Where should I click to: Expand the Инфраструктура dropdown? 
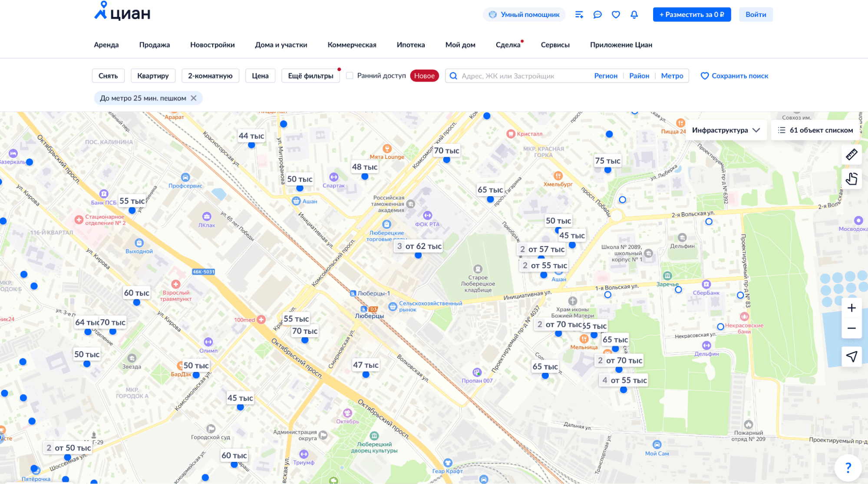click(726, 130)
